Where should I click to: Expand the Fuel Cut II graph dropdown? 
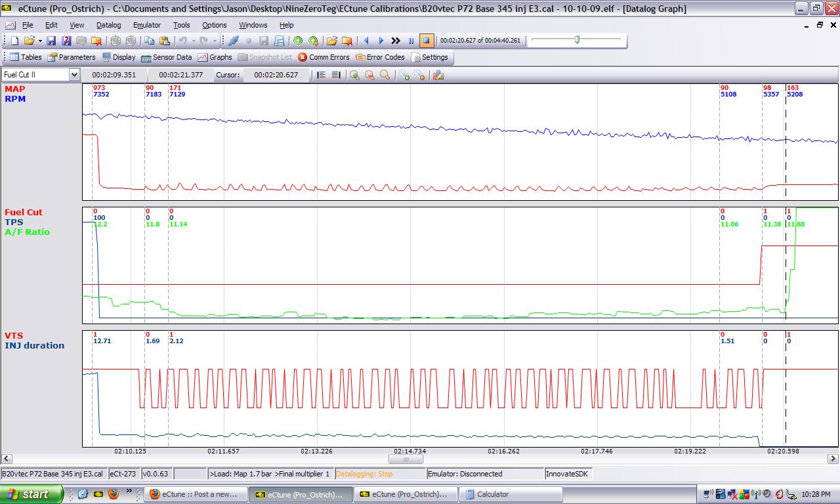[x=74, y=75]
